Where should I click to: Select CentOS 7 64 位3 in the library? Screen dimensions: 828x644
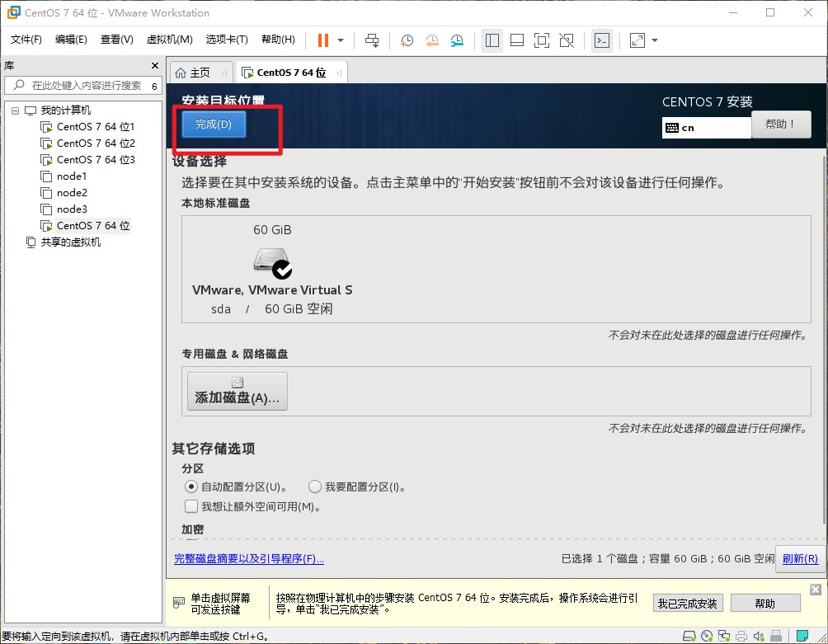coord(96,159)
